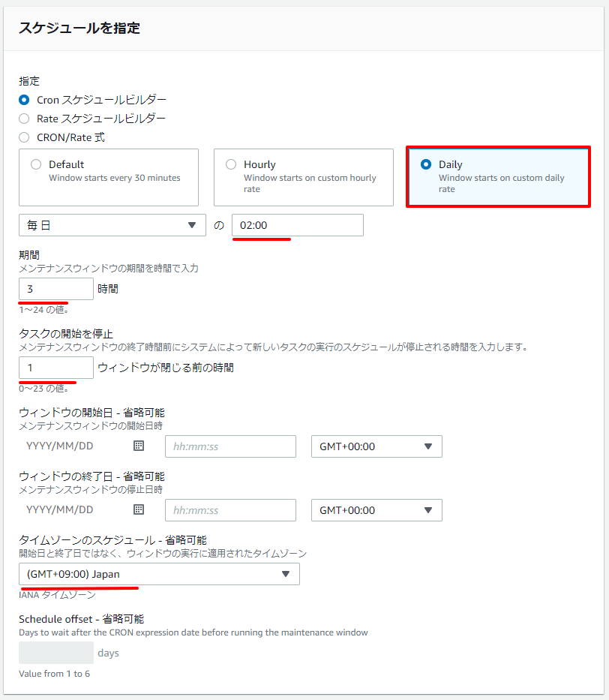Select the Rate スケジュールビルダー radio button

[24, 119]
